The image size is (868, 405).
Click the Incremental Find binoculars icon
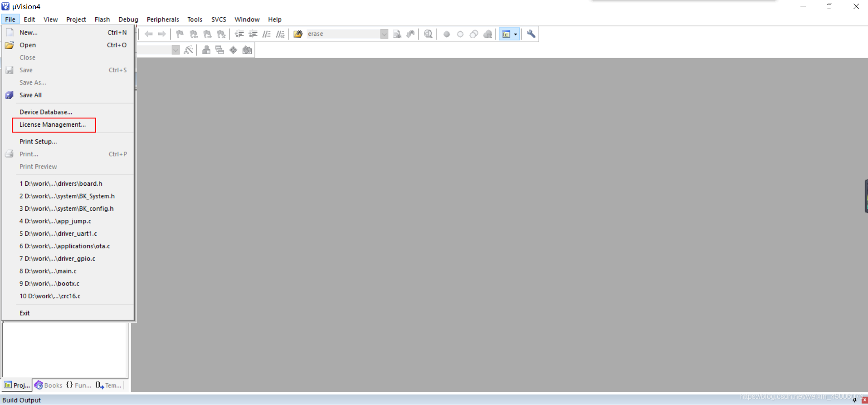410,34
